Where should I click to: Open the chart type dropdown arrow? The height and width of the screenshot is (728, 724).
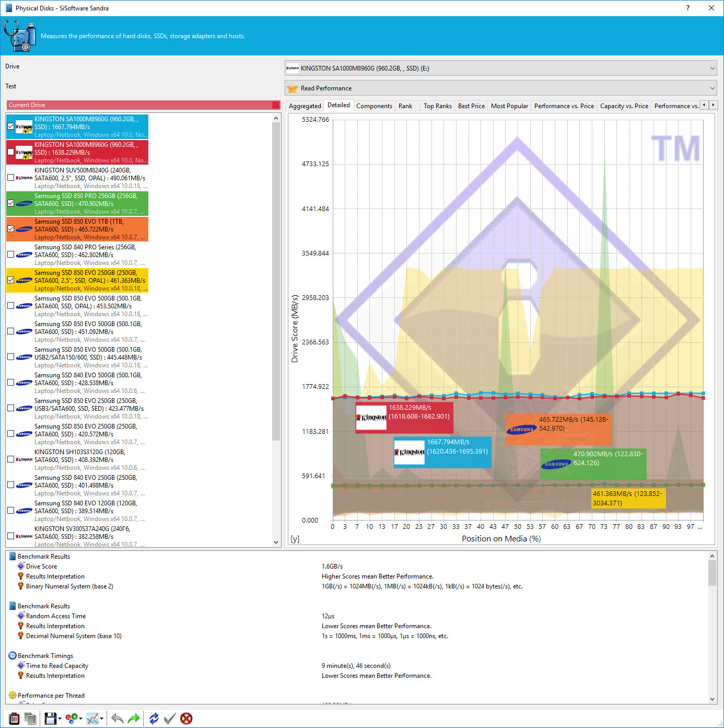(101, 719)
